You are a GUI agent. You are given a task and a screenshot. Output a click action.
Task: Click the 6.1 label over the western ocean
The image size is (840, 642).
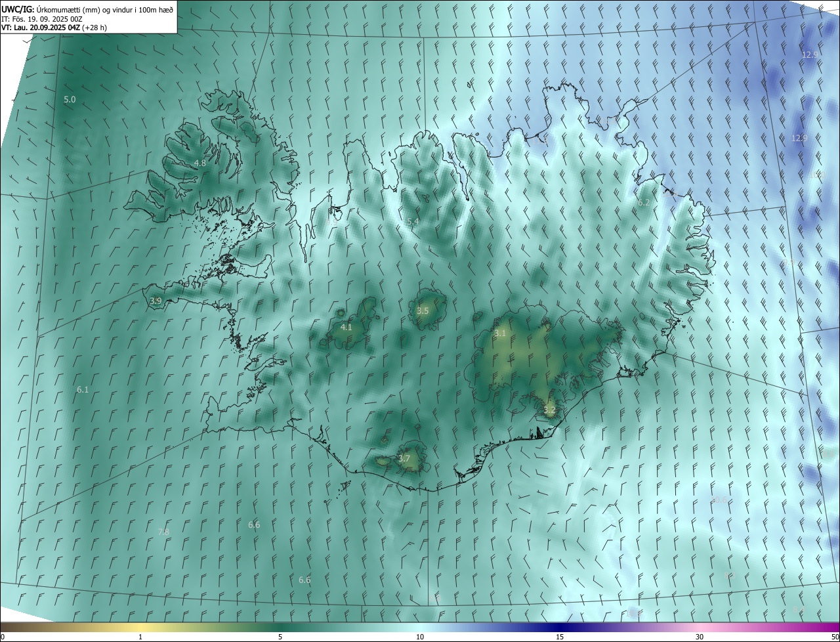point(83,390)
